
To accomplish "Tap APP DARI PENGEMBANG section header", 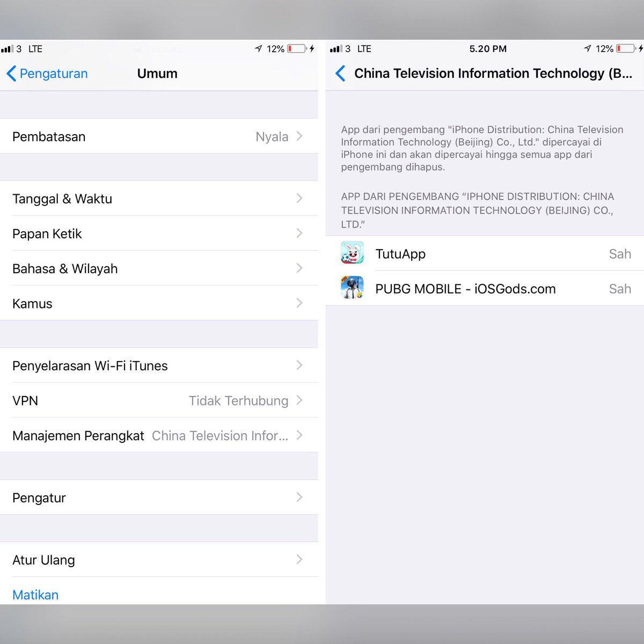I will tap(478, 210).
